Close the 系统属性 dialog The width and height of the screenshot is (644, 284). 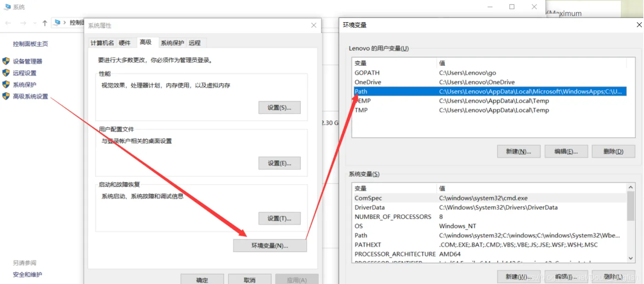click(x=314, y=25)
